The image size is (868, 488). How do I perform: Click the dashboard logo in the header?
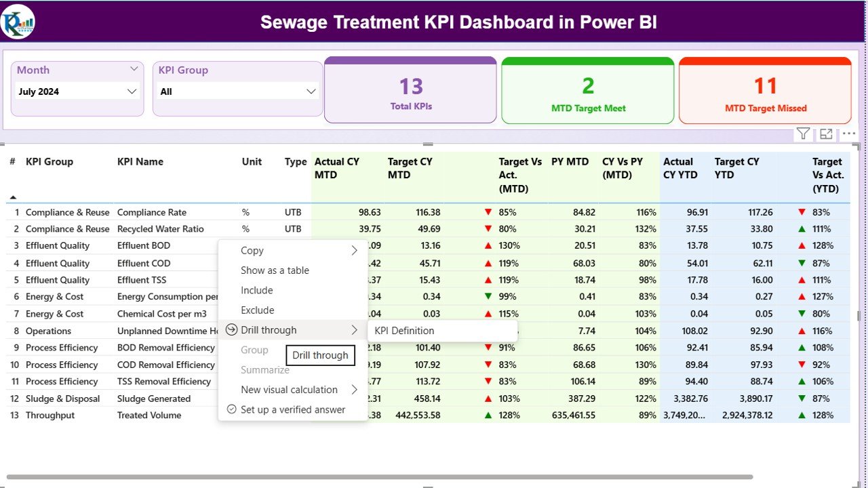[18, 22]
